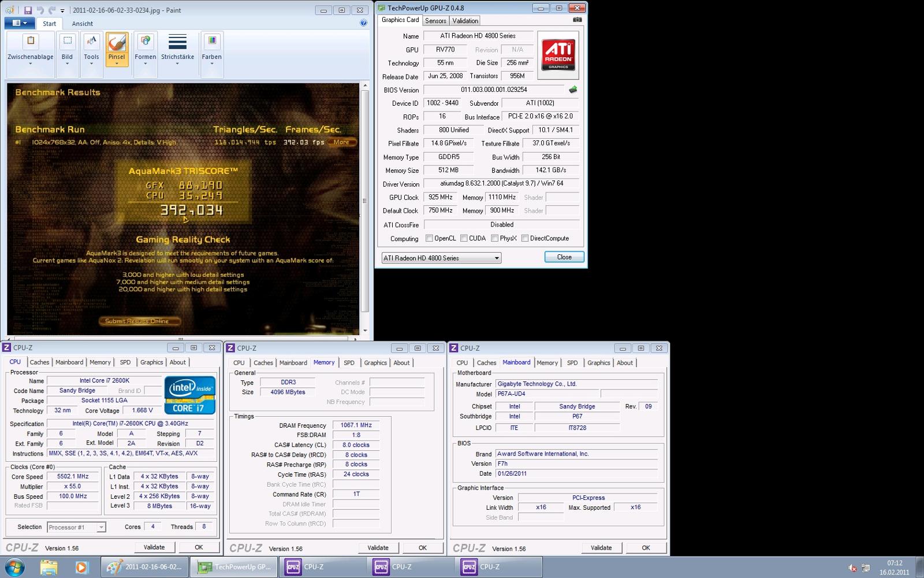This screenshot has width=924, height=578.
Task: Click the muted volume tray icon
Action: [x=852, y=568]
